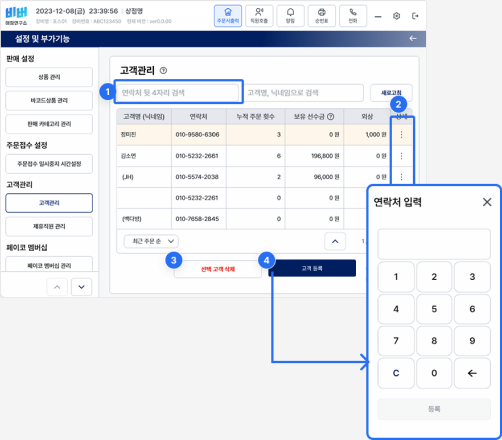Select 고객관리 sidebar menu
The image size is (502, 440).
(x=49, y=203)
